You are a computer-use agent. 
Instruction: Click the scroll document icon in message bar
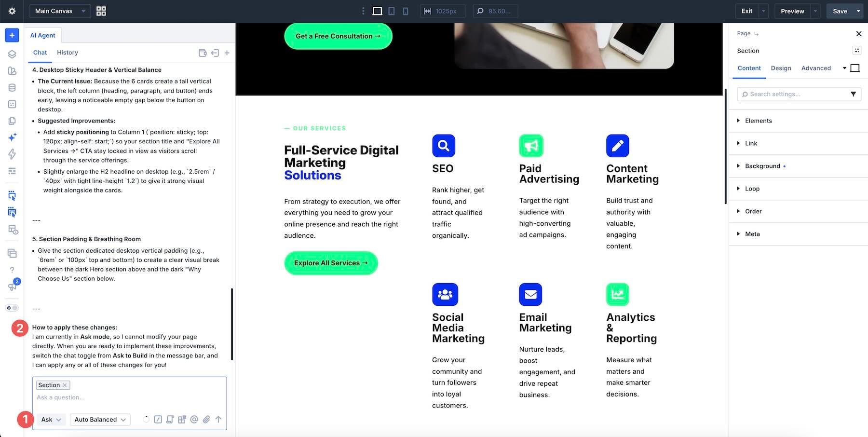tap(170, 420)
